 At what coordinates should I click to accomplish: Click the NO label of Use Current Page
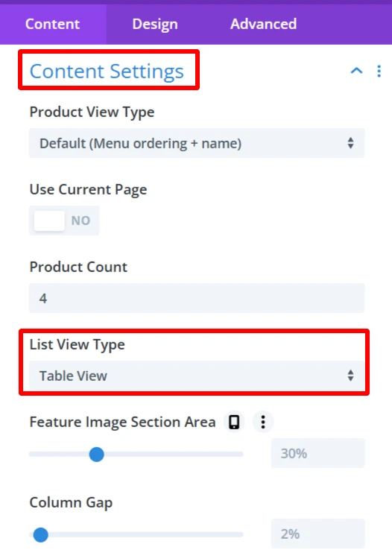click(80, 221)
